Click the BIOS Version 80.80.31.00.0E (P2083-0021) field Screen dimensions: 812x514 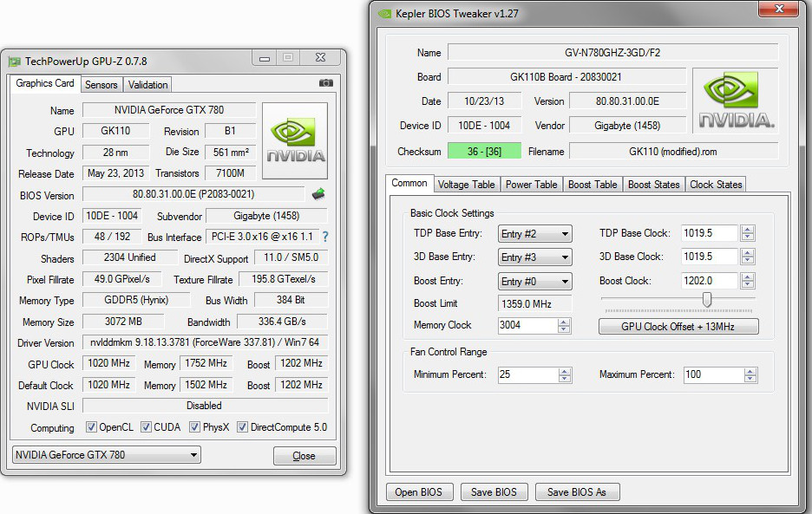(193, 195)
